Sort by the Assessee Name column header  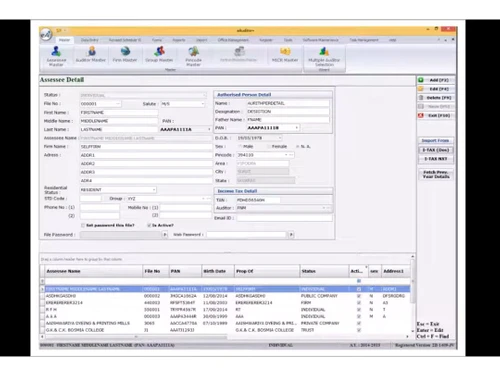pos(94,271)
